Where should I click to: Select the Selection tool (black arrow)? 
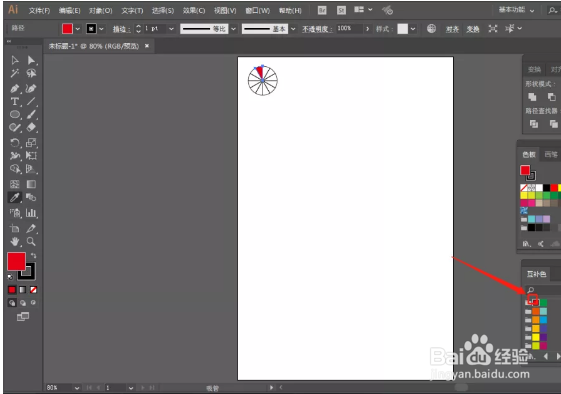(15, 60)
